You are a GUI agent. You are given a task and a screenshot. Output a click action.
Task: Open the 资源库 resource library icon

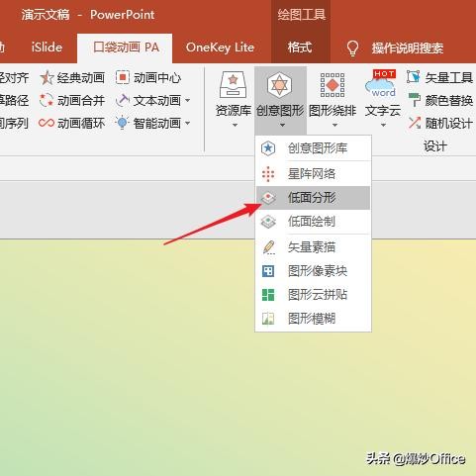[x=234, y=84]
